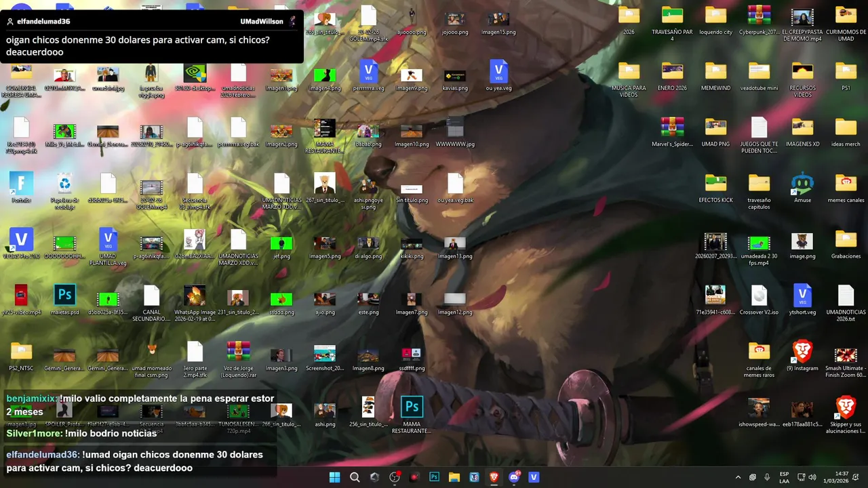Show hidden system tray icons chevron
The image size is (868, 488).
[x=738, y=477]
